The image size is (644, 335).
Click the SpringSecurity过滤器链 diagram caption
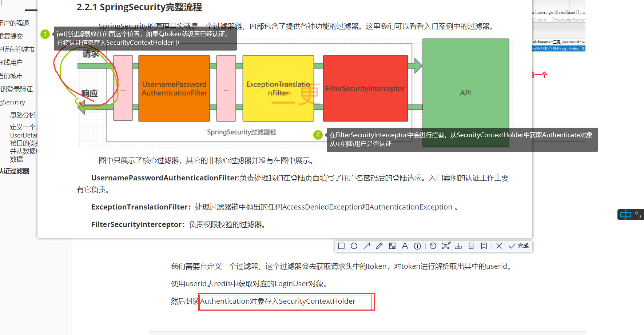point(242,132)
